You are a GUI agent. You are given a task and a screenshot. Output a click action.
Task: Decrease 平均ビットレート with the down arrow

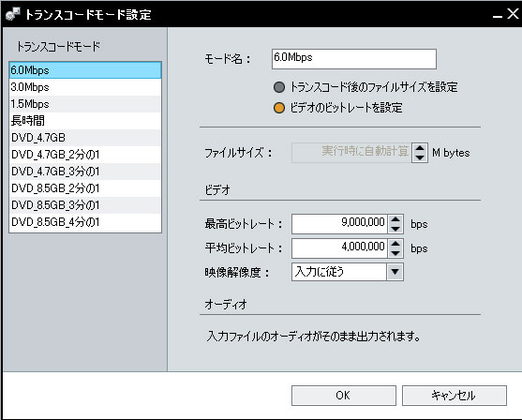(395, 253)
